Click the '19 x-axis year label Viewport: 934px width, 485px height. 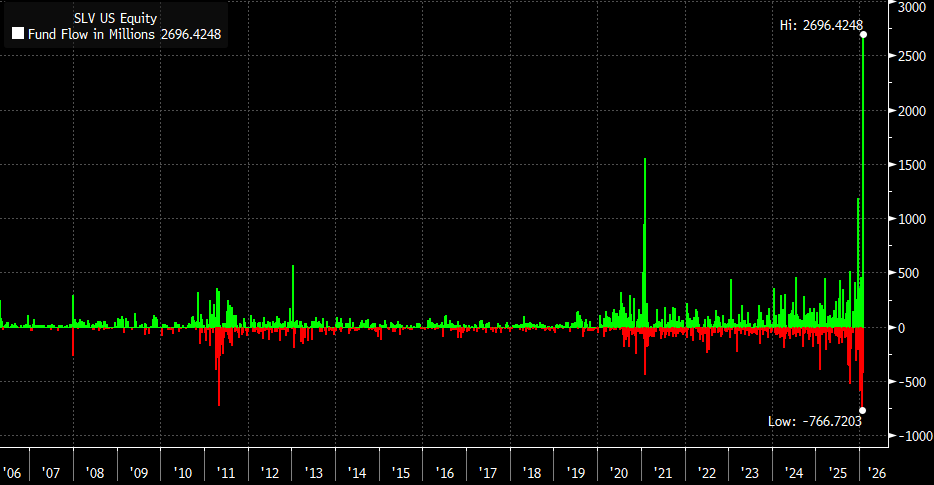(x=575, y=473)
